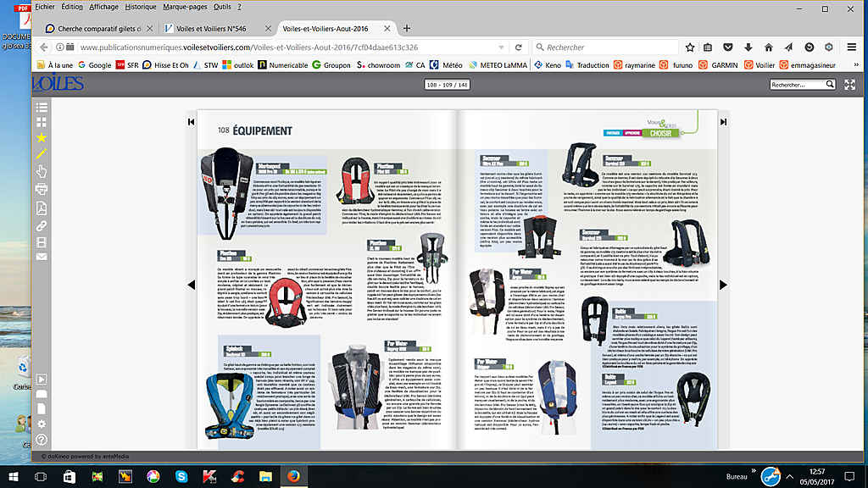Open the Affichage menu
Image resolution: width=868 pixels, height=488 pixels.
[104, 7]
